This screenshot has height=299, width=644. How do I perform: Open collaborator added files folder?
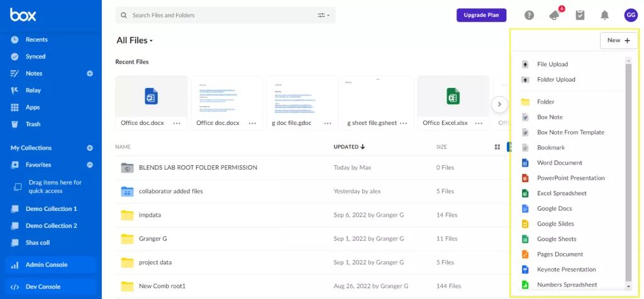pyautogui.click(x=171, y=191)
